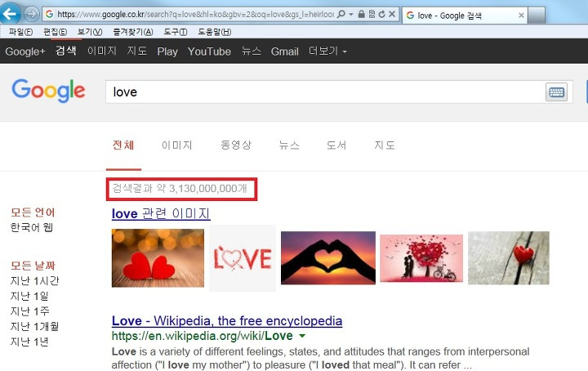Open the 'love 관련 이미지' link
The width and height of the screenshot is (588, 371).
[x=161, y=213]
